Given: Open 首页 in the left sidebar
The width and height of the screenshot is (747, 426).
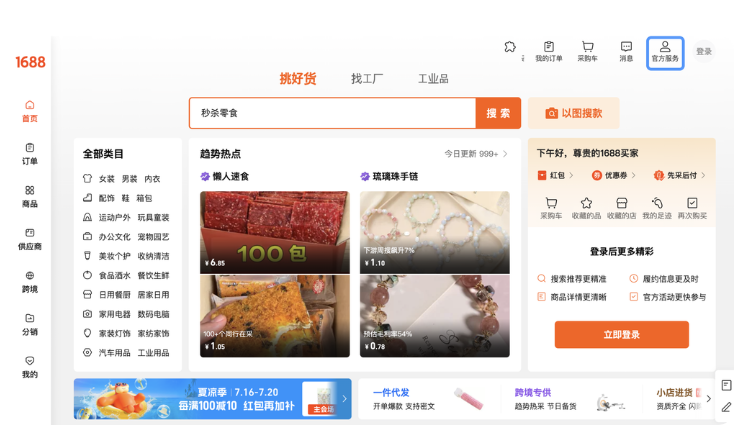Looking at the screenshot, I should click(x=30, y=111).
